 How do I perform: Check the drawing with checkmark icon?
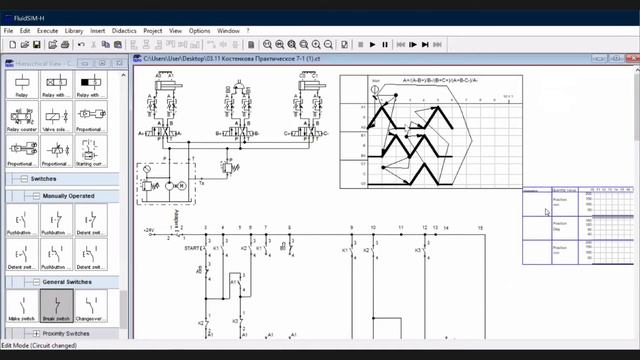[344, 44]
